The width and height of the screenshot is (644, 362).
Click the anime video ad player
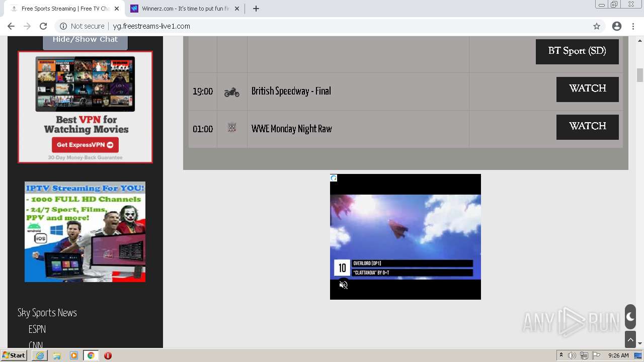coord(406,237)
